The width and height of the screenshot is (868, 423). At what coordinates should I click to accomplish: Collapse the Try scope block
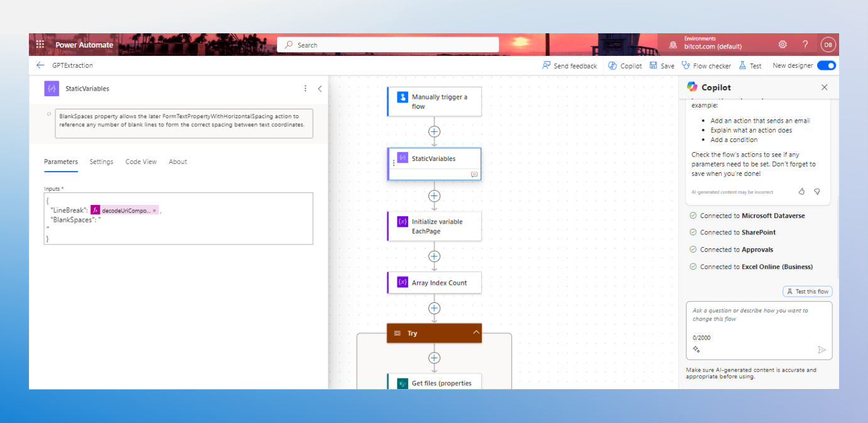pyautogui.click(x=475, y=333)
